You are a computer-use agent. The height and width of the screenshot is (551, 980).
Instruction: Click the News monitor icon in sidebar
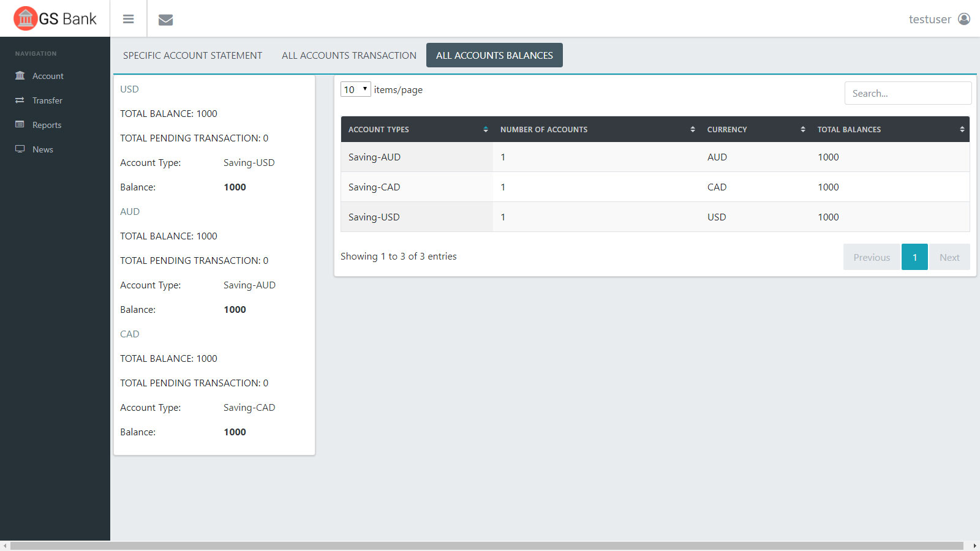[20, 149]
